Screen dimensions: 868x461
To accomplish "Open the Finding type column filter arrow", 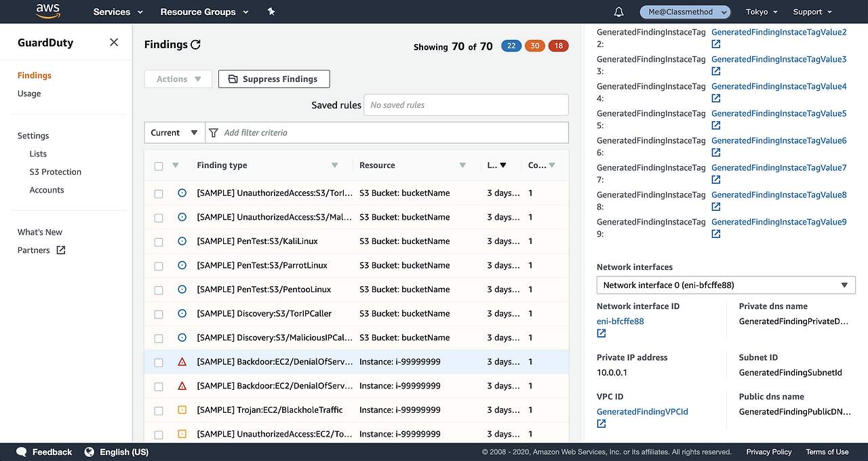I will pyautogui.click(x=334, y=165).
